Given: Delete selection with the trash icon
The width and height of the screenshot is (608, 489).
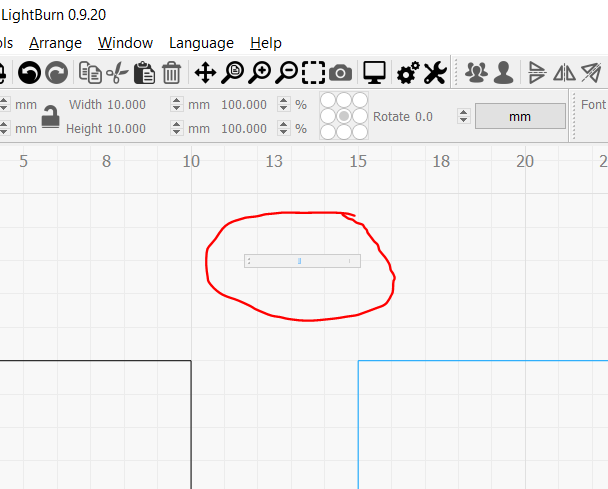Looking at the screenshot, I should tap(171, 73).
